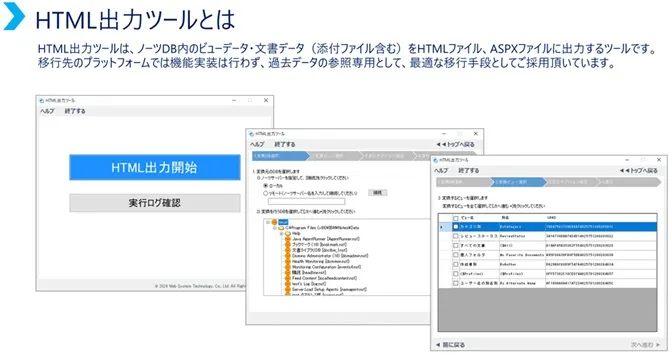Click the headline.nsf database icon
This screenshot has width=672, height=361.
tap(288, 272)
